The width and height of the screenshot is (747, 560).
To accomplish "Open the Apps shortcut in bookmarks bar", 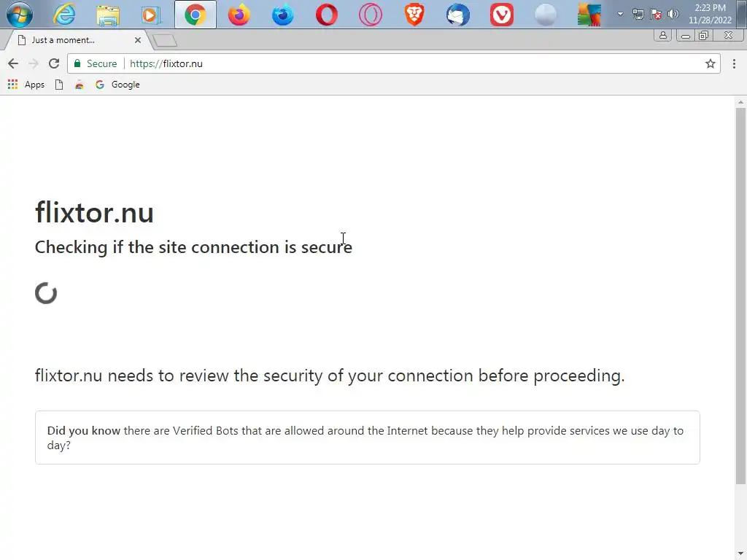I will click(x=26, y=85).
